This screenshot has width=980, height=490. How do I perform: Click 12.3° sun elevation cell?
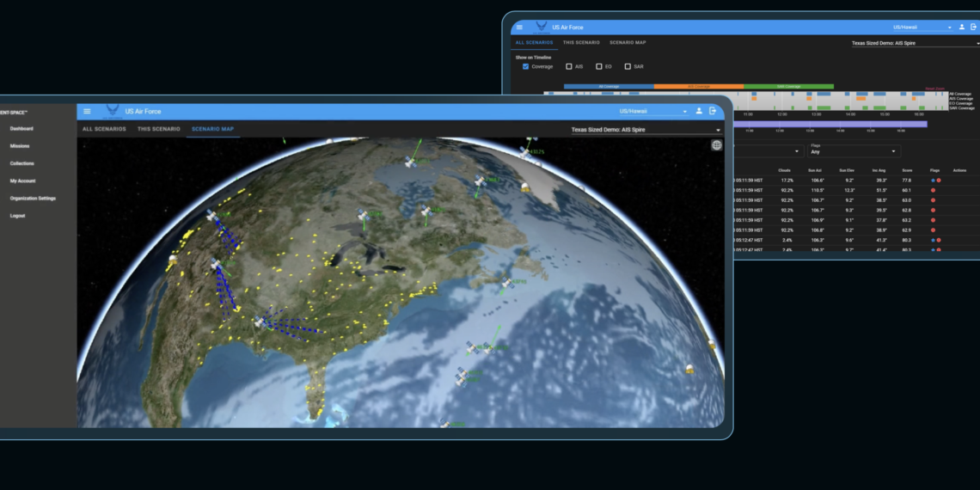coord(848,190)
